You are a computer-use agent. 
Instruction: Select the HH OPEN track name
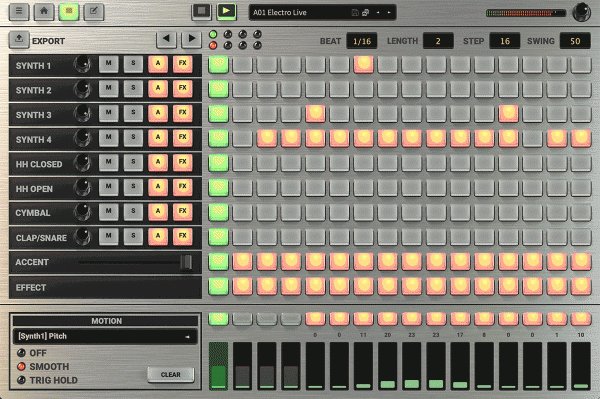point(34,189)
